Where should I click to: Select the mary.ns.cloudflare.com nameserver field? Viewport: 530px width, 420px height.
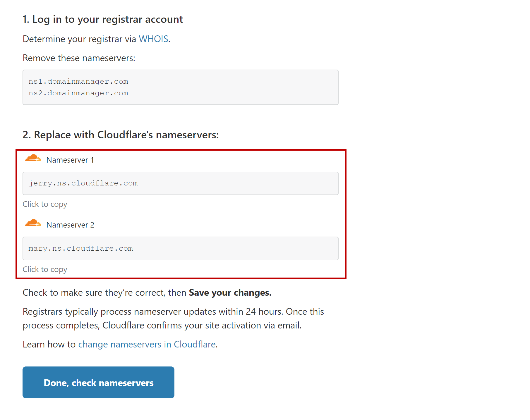coord(180,248)
